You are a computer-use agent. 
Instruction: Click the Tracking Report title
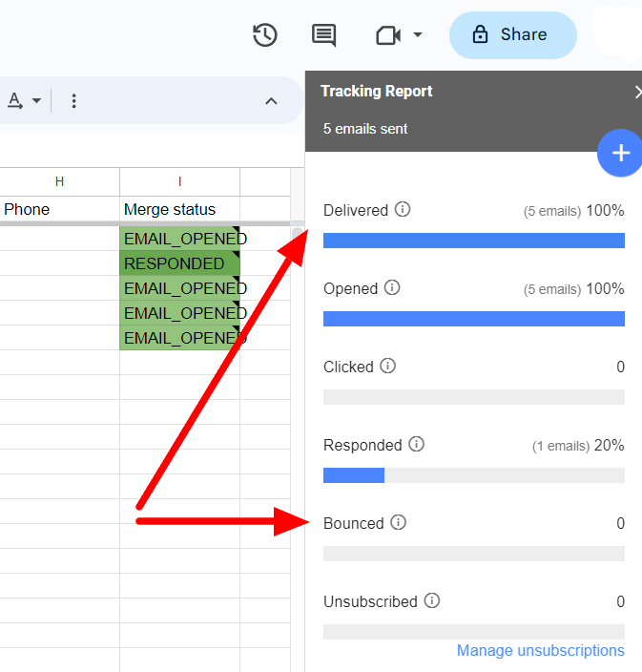pyautogui.click(x=377, y=91)
